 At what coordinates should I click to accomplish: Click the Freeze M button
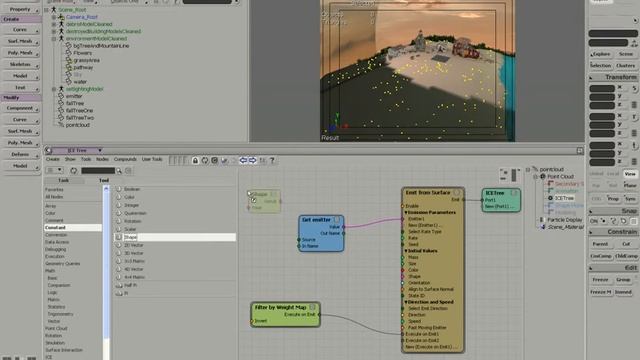click(x=601, y=292)
